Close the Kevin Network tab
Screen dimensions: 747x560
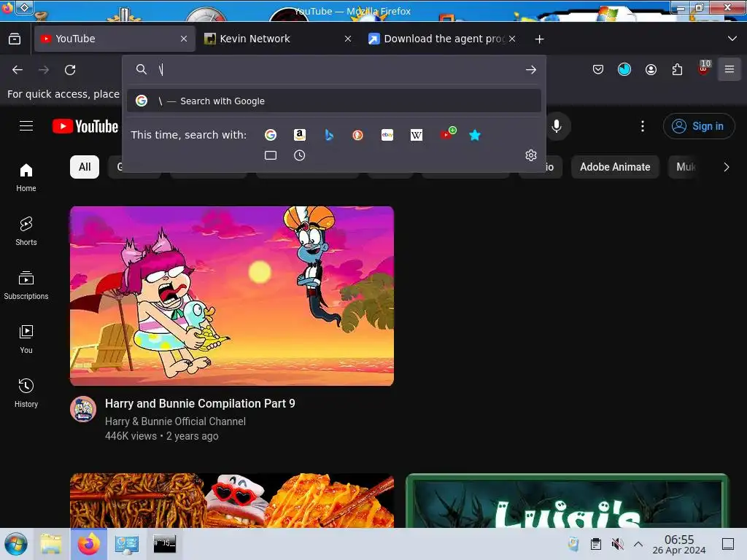pos(348,39)
